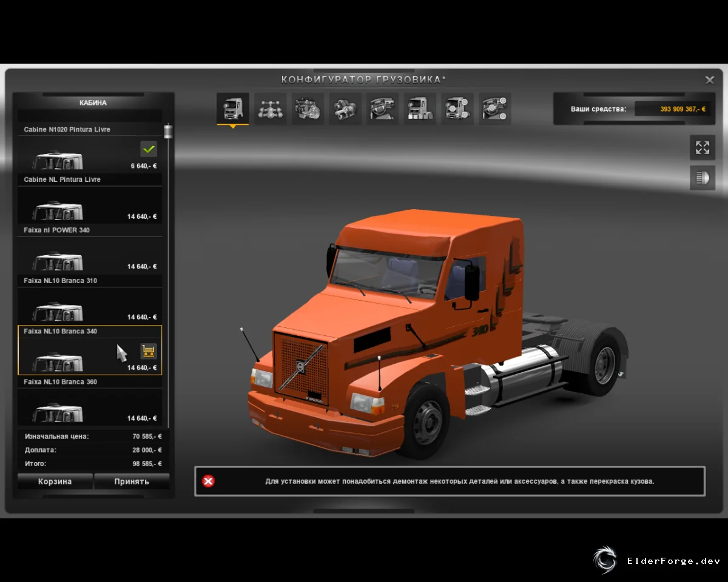
Task: Select the Cabine NL Pintura Livre thumbnail
Action: click(58, 211)
